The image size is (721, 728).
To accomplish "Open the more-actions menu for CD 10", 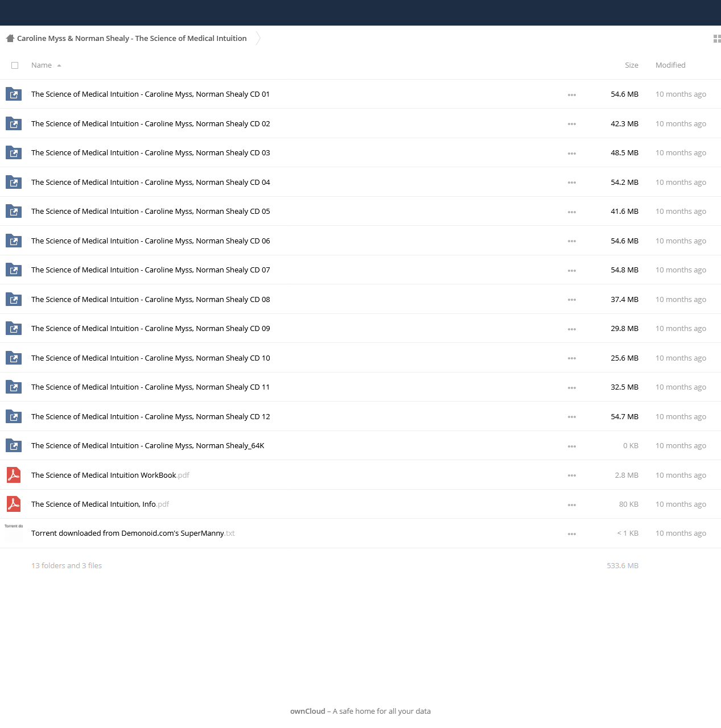I will tap(572, 358).
